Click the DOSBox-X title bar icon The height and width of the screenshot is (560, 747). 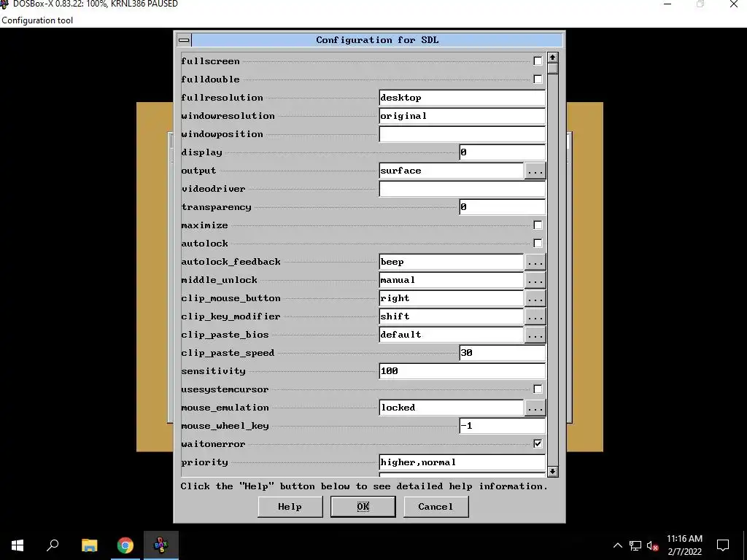point(5,4)
